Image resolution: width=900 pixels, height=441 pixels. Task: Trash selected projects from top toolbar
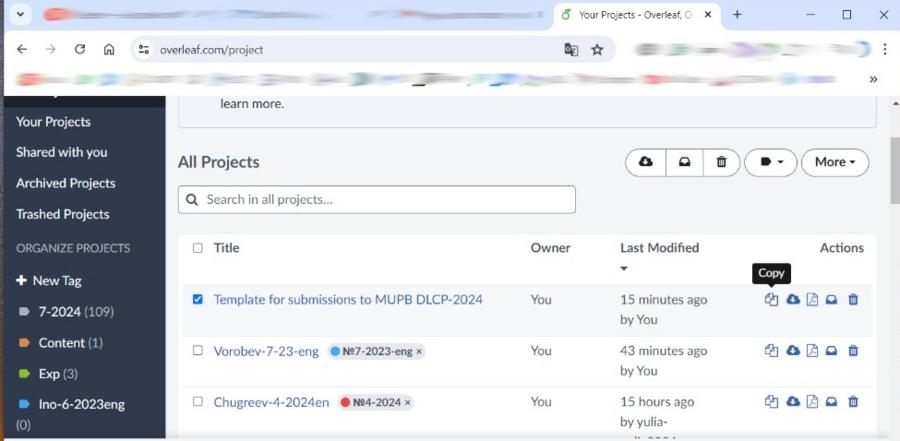[x=721, y=163]
